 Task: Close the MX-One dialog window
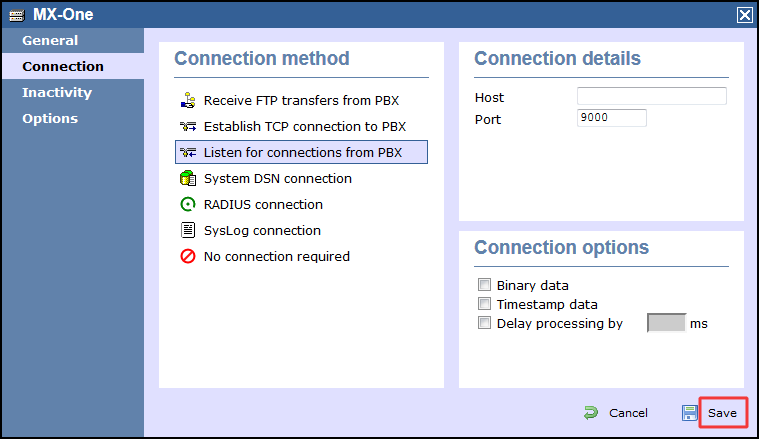tap(745, 14)
